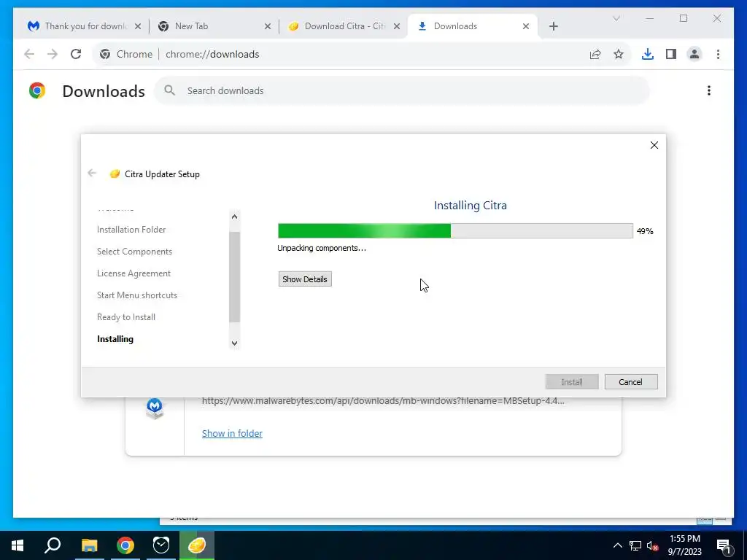
Task: Click the installer steps scrollbar thumb
Action: point(234,277)
